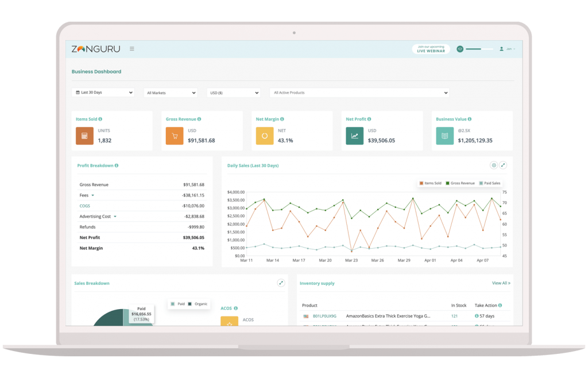The image size is (588, 378).
Task: Show info for Net Profit
Action: coord(369,119)
